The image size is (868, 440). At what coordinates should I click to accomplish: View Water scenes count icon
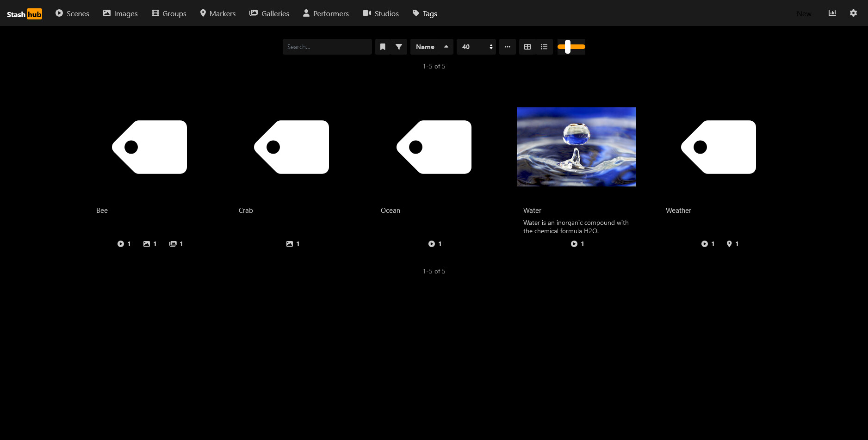(x=577, y=244)
